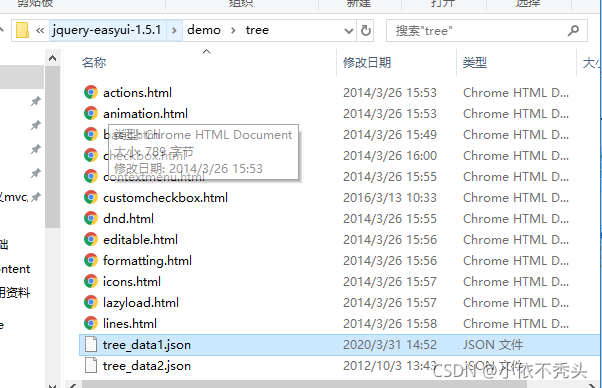Click the Chrome icon of editable.html
This screenshot has width=602, height=388.
(x=91, y=239)
